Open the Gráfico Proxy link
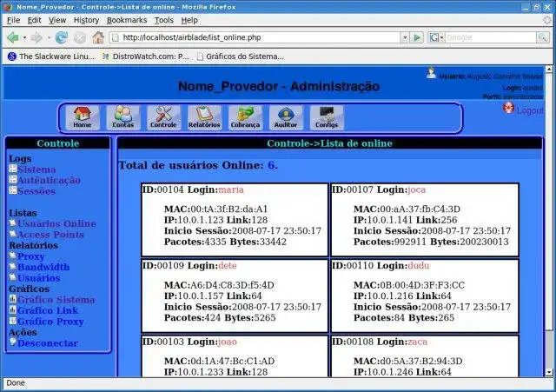 pos(50,322)
